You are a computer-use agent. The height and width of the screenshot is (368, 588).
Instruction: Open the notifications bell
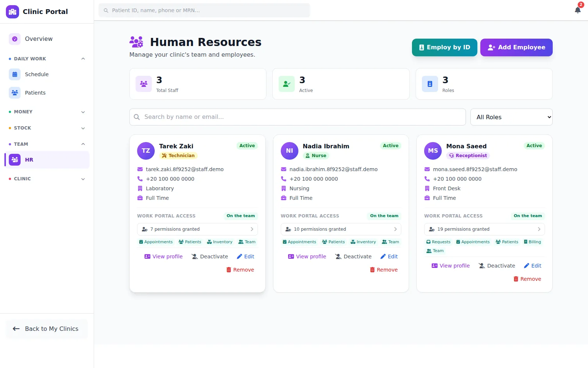coord(578,10)
